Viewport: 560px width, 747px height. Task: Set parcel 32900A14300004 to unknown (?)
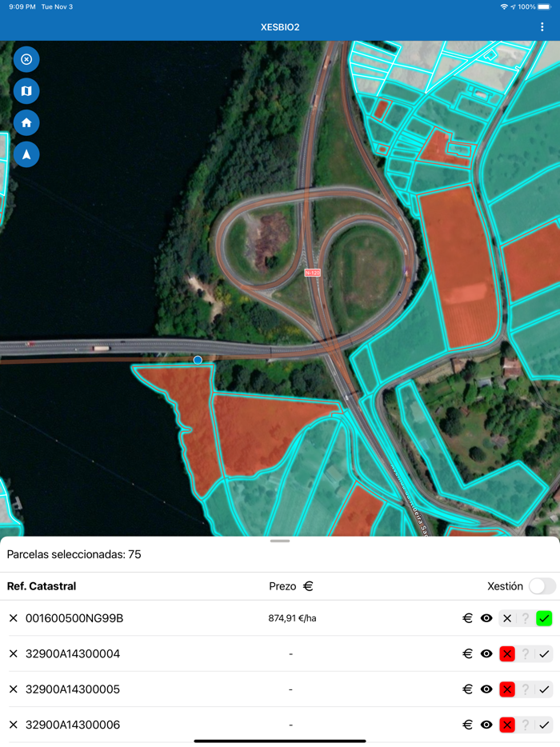526,653
